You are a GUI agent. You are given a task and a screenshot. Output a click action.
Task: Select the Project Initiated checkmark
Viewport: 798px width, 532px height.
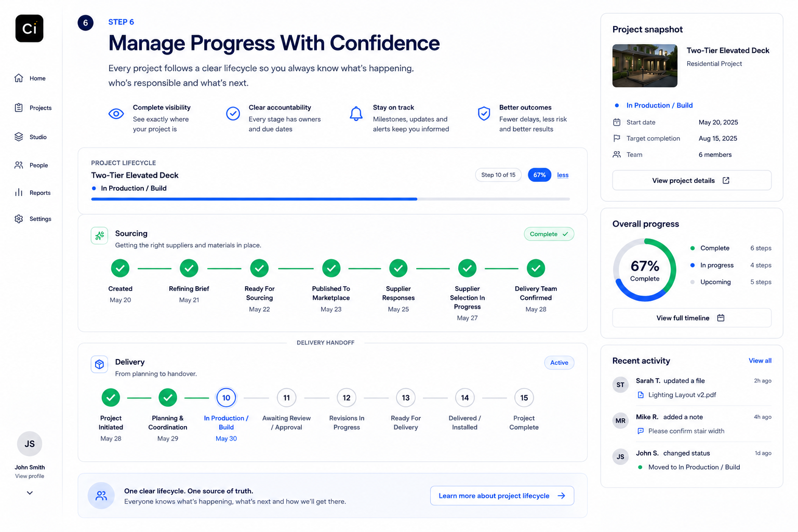click(111, 397)
